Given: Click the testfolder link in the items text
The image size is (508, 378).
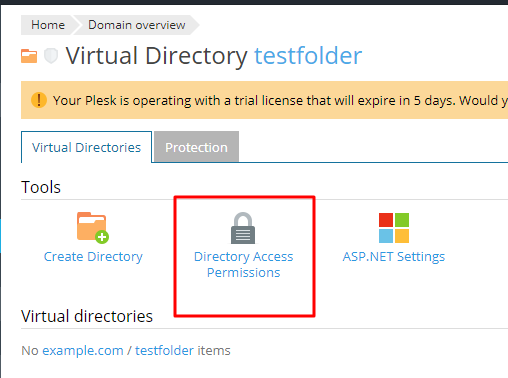Looking at the screenshot, I should click(x=164, y=351).
